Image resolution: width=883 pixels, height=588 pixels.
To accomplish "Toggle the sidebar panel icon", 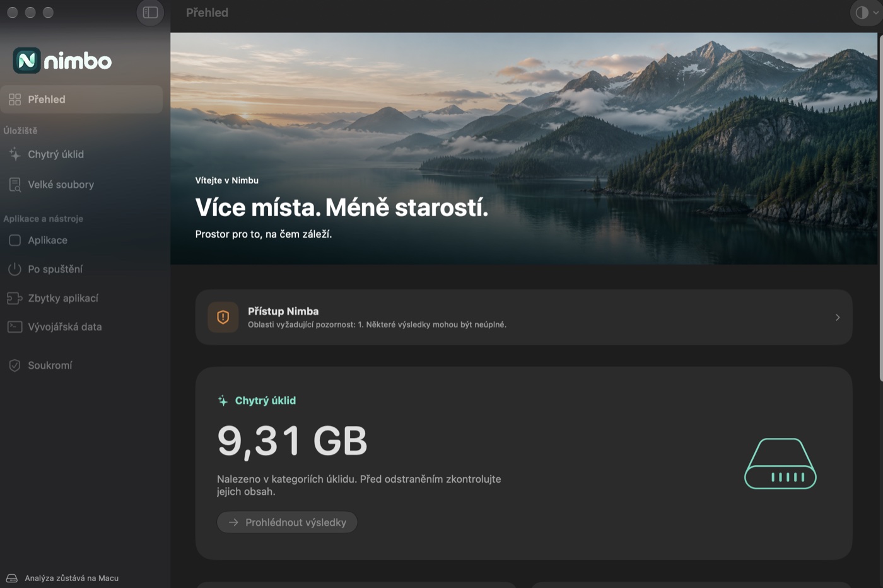I will pos(150,13).
